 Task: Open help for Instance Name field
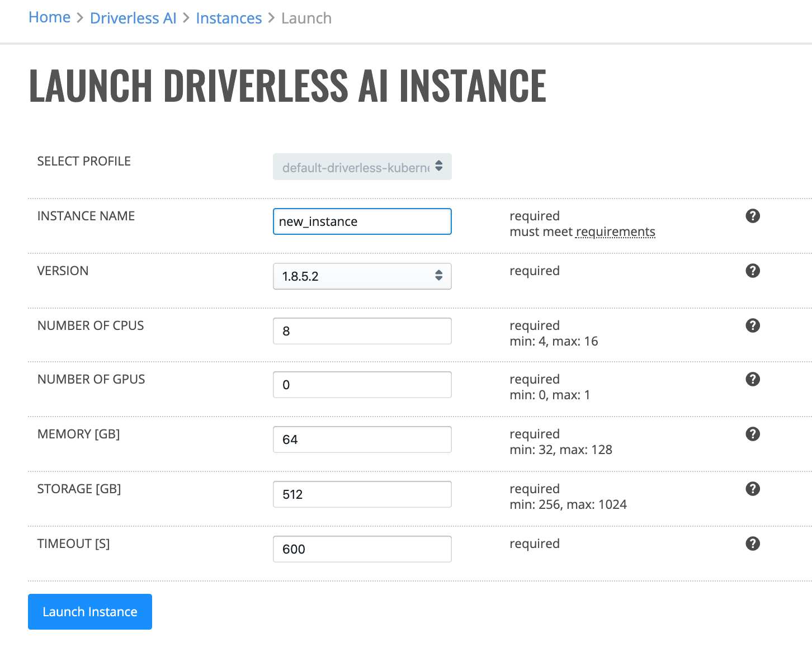pos(753,216)
